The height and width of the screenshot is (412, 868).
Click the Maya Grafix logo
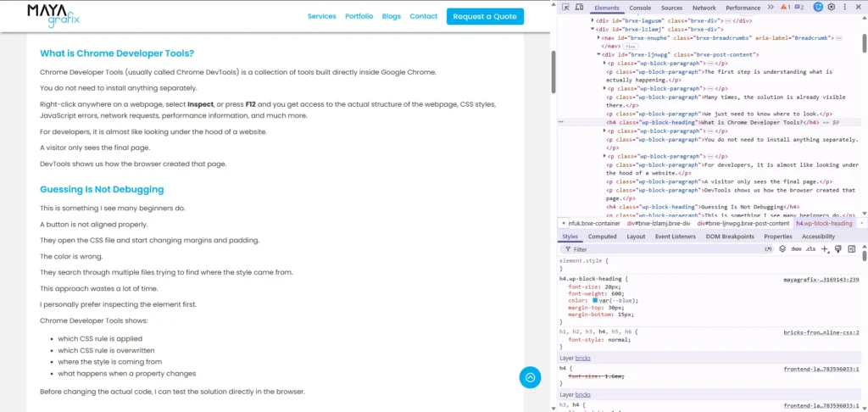click(x=53, y=15)
